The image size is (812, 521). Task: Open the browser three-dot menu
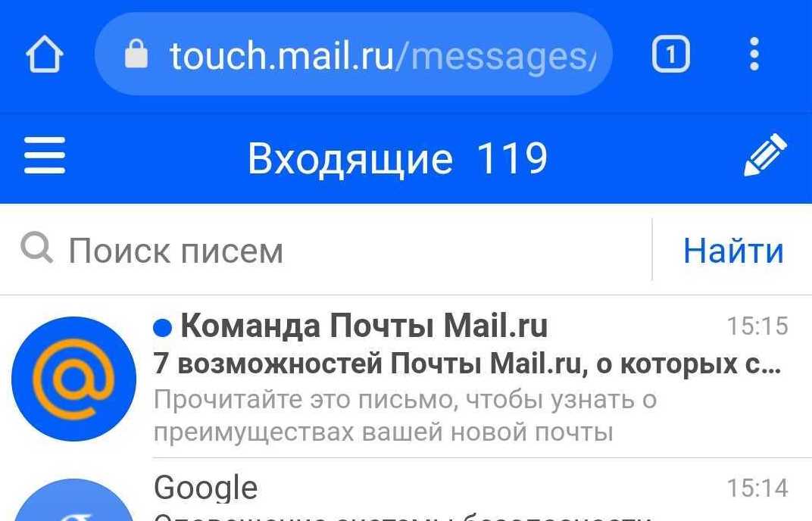pyautogui.click(x=754, y=54)
